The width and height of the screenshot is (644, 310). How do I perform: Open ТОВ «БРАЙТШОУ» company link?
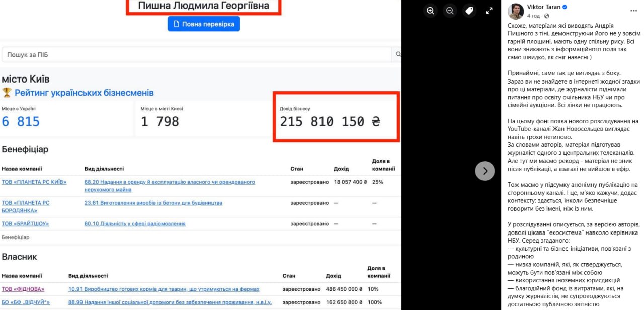[25, 224]
